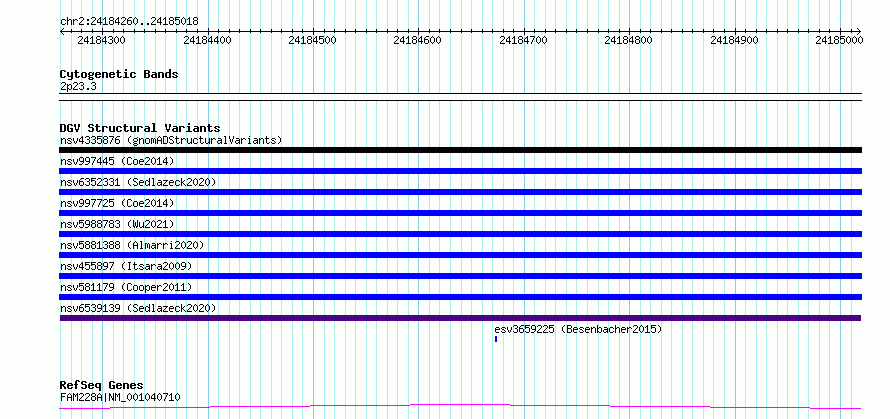Click the blue bar under nsv581179

coord(460,297)
